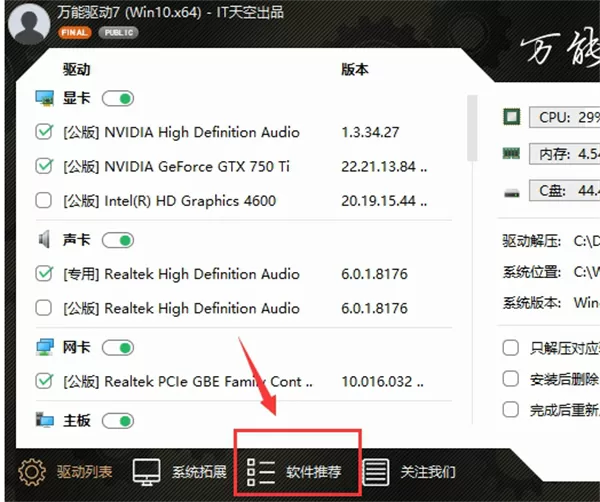Click the 驱动解压 path label
The height and width of the screenshot is (502, 600).
532,241
